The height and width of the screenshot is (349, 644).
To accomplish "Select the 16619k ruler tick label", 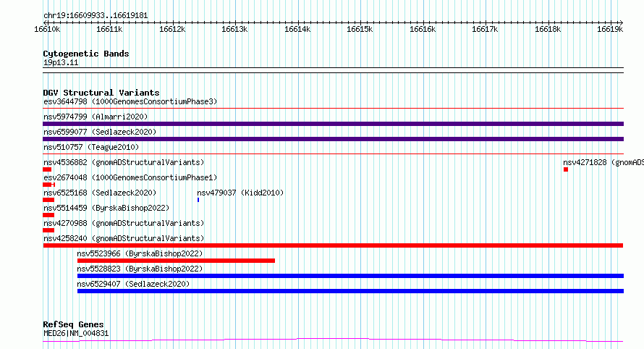I will point(610,29).
